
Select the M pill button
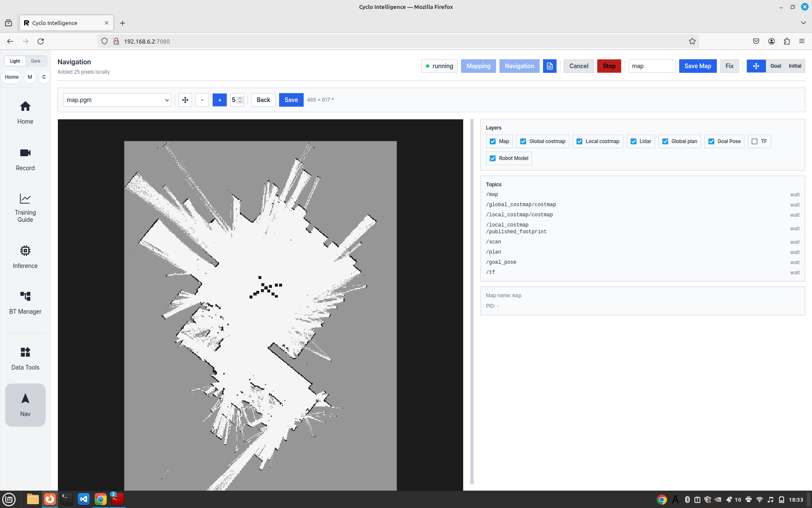30,77
